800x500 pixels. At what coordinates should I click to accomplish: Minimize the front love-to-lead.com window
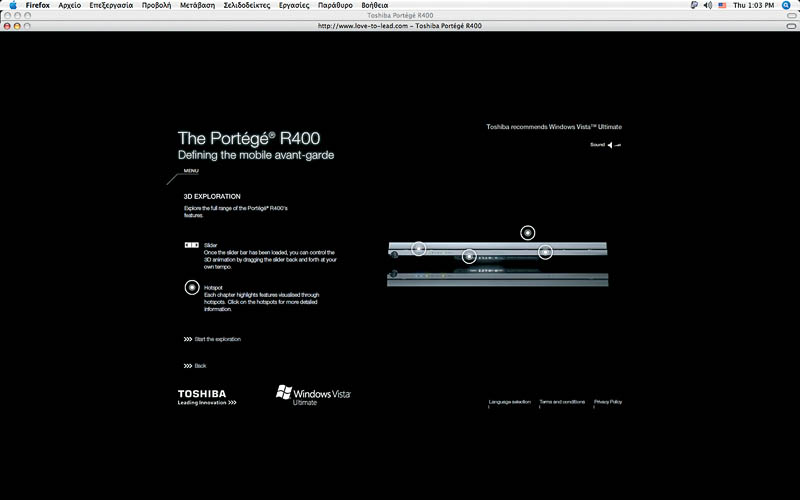pos(17,26)
